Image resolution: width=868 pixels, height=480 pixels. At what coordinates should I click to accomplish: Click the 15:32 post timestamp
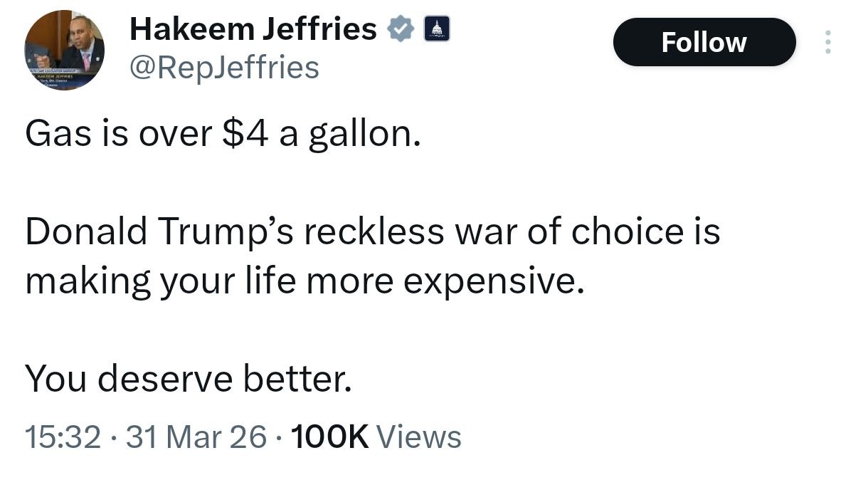click(63, 436)
